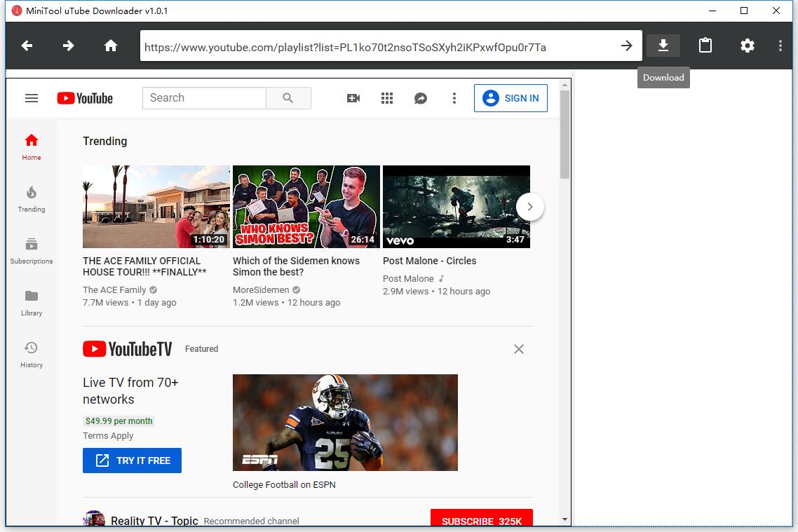Open the downloader three-dot menu

(x=780, y=45)
